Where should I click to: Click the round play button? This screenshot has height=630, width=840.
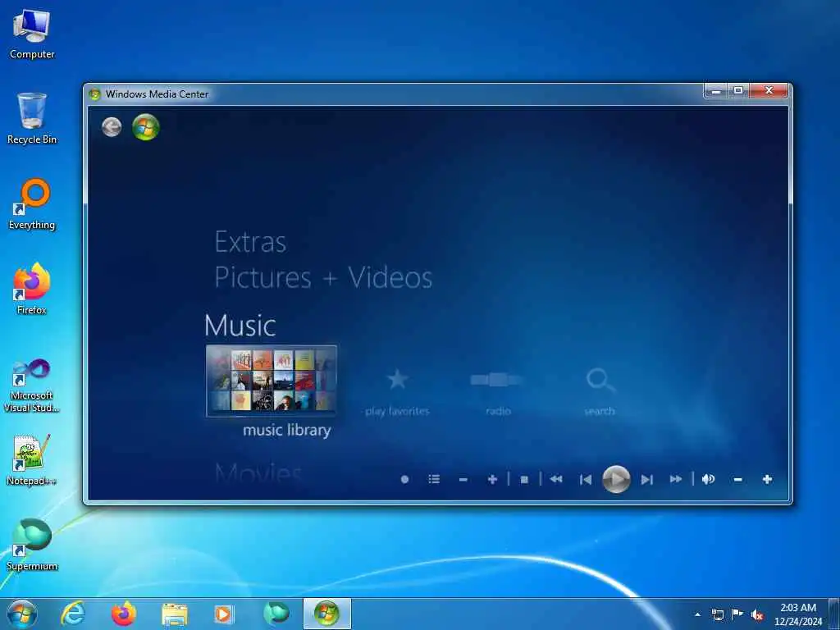pos(616,479)
